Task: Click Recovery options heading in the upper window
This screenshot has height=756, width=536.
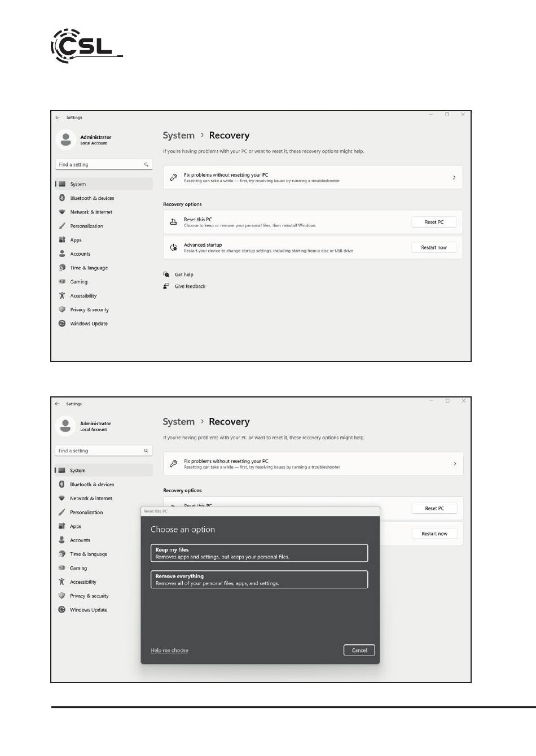Action: (x=182, y=204)
